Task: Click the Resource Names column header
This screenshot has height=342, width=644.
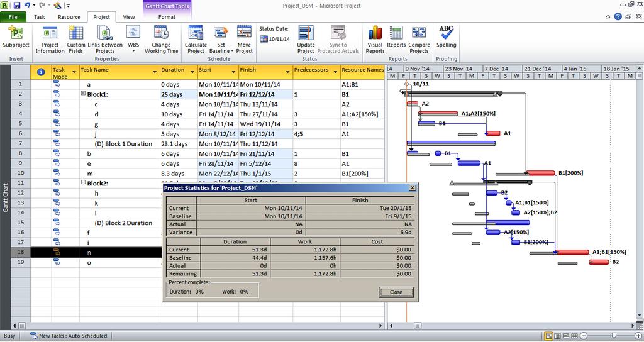Action: click(362, 72)
